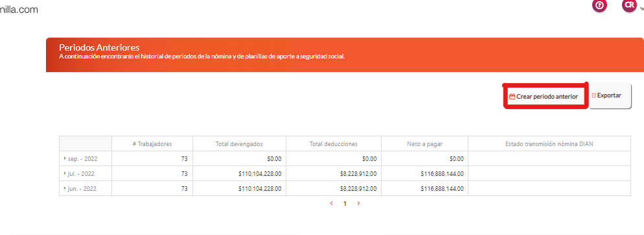Screen dimensions: 644x235
Task: Expand the jun. - 2022 row
Action: coord(65,188)
